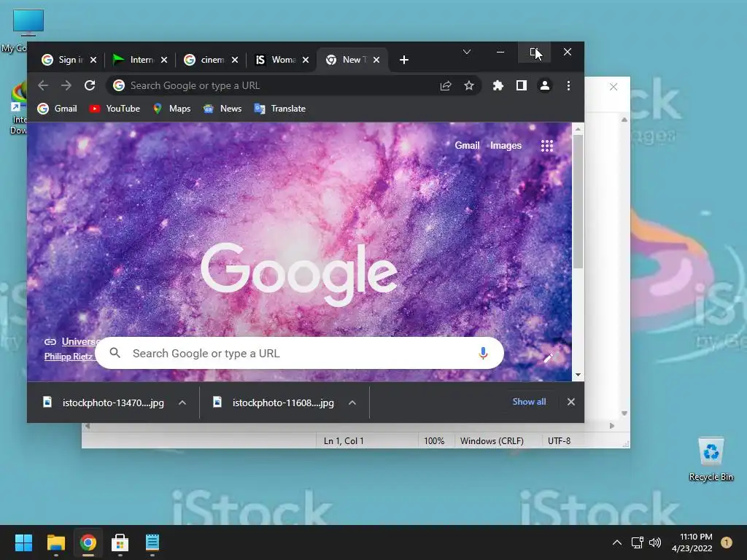The height and width of the screenshot is (560, 747).
Task: Expand options for istockphoto-11608 download
Action: point(352,402)
